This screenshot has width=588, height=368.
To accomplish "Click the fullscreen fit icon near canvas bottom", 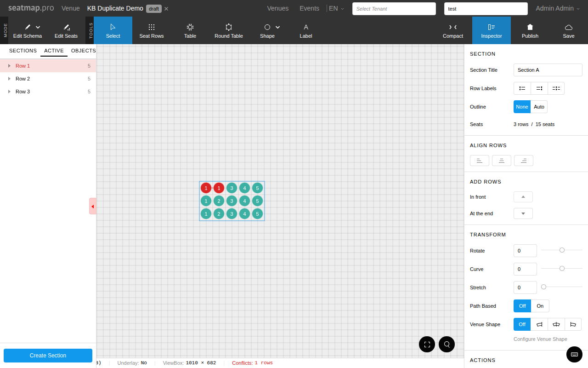I will pos(427,344).
